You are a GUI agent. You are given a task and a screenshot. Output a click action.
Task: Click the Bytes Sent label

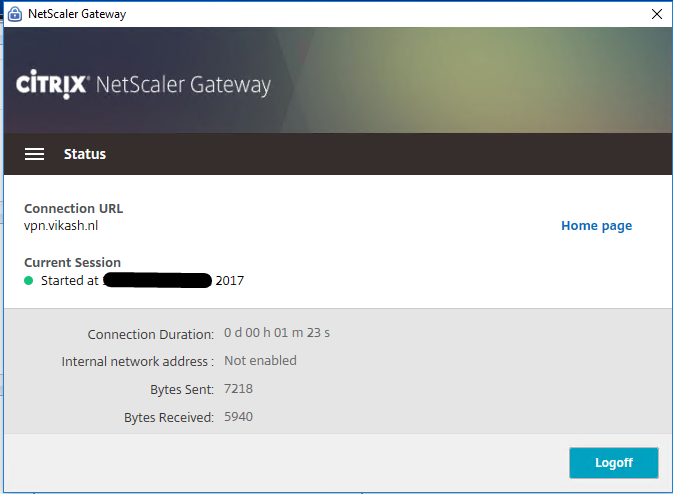point(182,389)
